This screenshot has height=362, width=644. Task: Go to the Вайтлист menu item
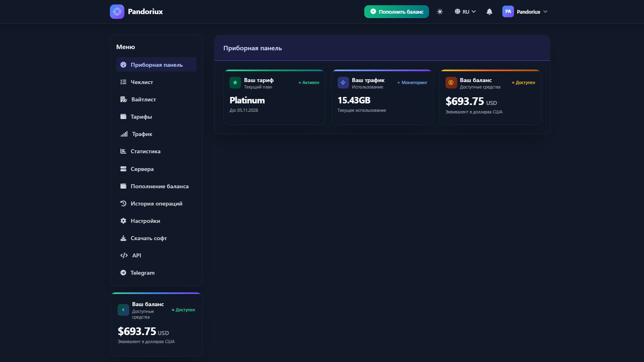pyautogui.click(x=143, y=99)
